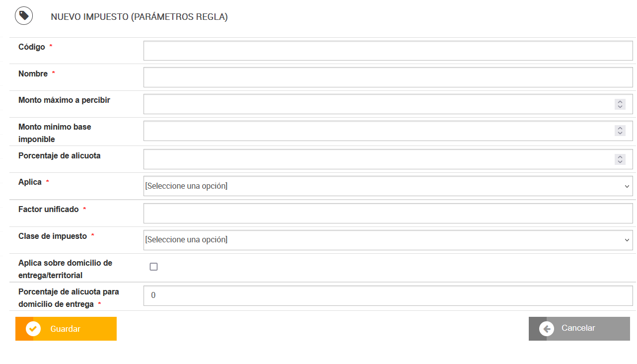
Task: Click the Guardar button label
Action: tap(65, 329)
